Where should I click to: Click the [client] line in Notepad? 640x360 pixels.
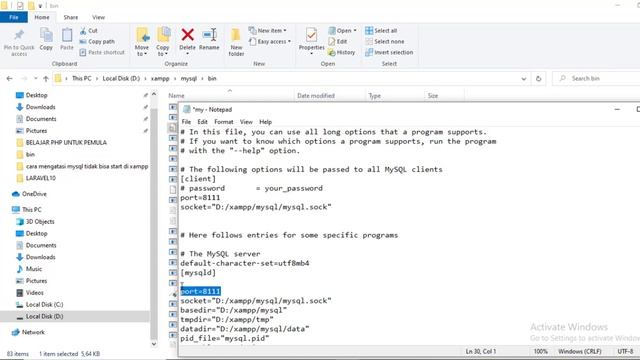pyautogui.click(x=198, y=179)
